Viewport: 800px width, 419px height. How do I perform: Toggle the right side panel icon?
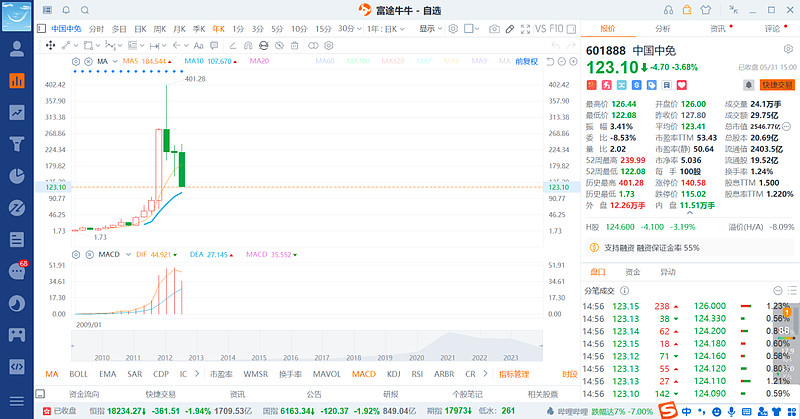571,29
